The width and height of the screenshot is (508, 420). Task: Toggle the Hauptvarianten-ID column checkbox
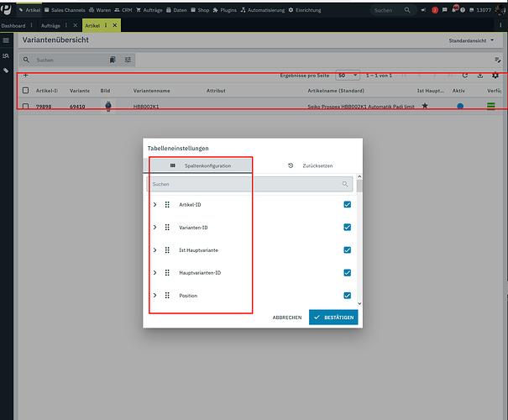coord(348,272)
